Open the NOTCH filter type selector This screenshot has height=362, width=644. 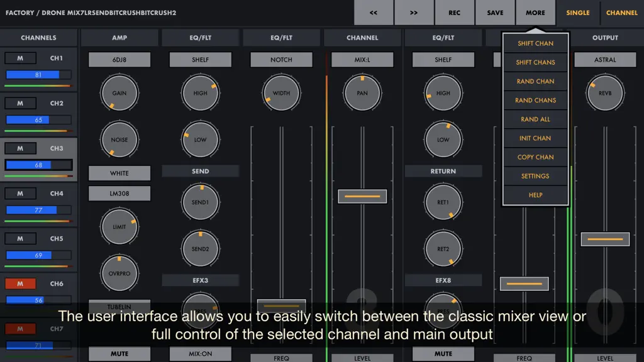pos(281,60)
